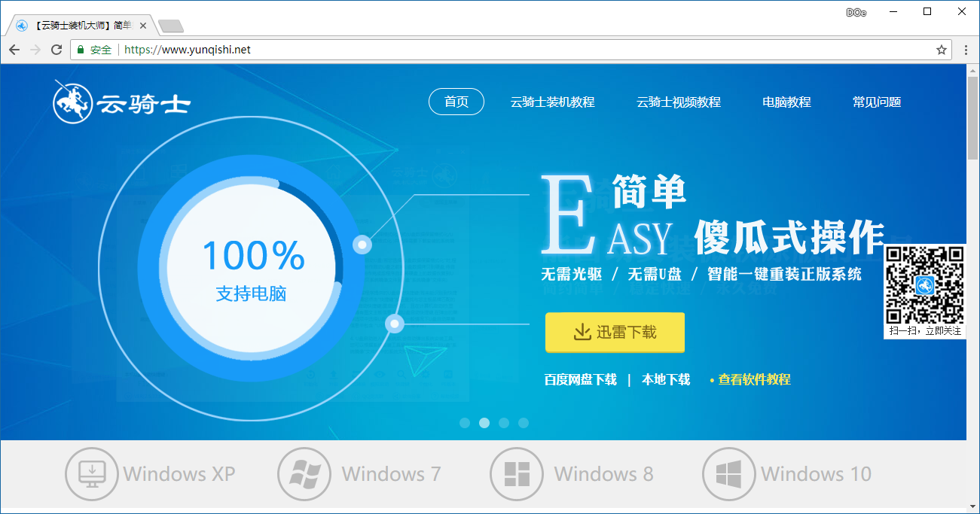This screenshot has height=514, width=980.
Task: Select the third carousel dot
Action: pos(504,423)
